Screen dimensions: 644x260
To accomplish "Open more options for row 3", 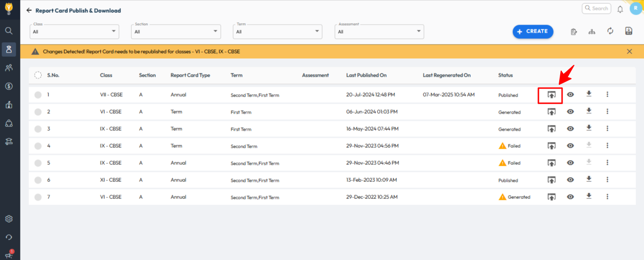I will pyautogui.click(x=607, y=128).
